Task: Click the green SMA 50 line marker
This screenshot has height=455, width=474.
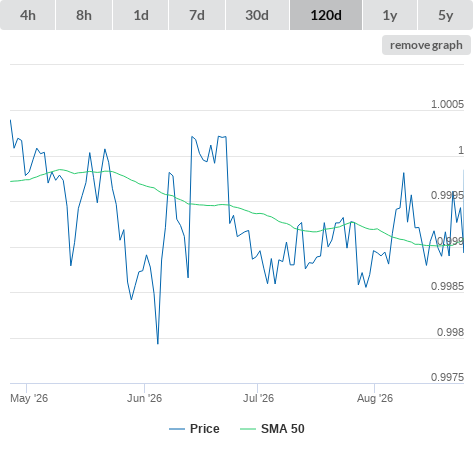Action: [248, 429]
